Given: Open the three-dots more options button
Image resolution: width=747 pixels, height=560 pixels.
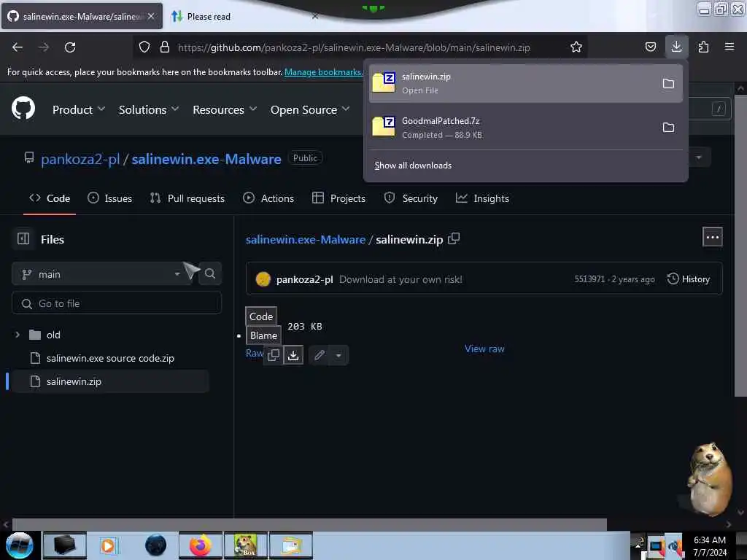Looking at the screenshot, I should click(x=712, y=237).
